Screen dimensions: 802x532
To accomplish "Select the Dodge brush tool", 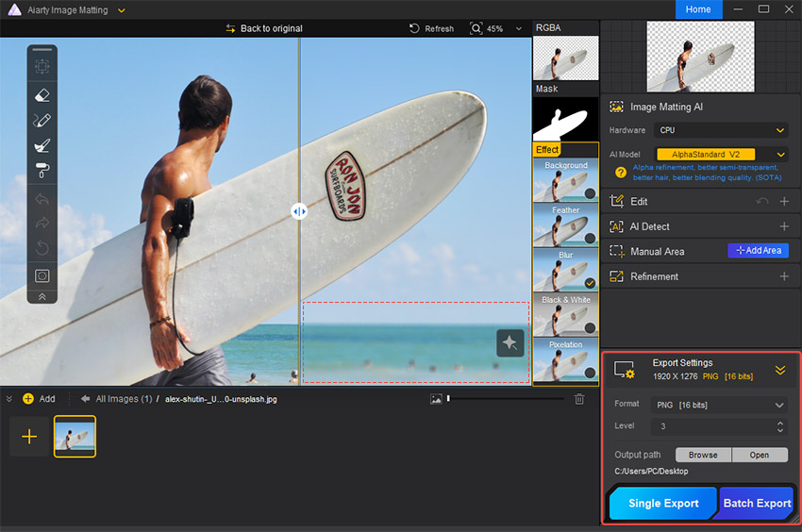I will [42, 145].
